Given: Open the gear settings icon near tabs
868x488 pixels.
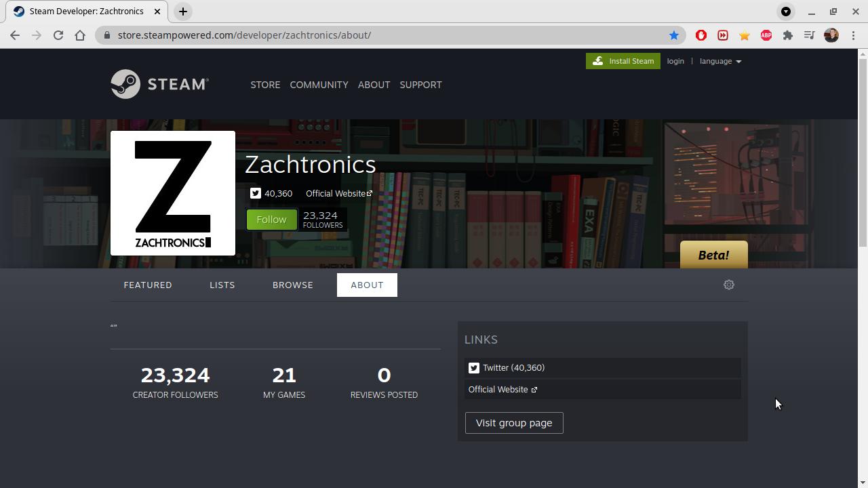Looking at the screenshot, I should tap(729, 285).
